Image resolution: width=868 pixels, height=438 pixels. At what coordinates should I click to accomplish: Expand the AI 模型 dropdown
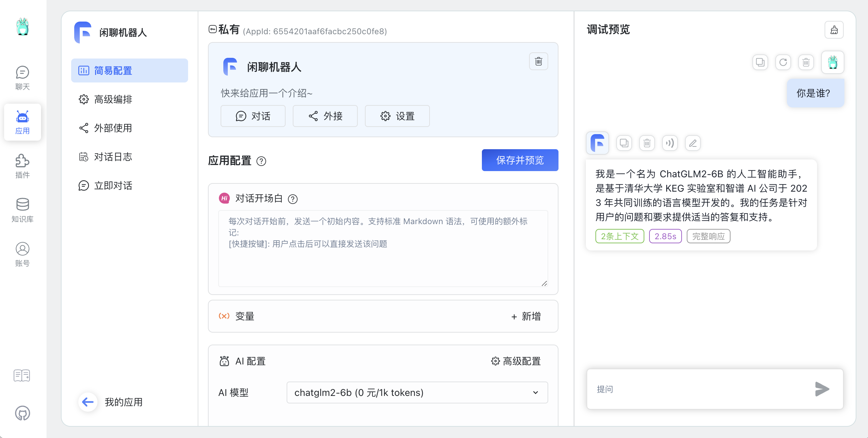click(x=417, y=392)
